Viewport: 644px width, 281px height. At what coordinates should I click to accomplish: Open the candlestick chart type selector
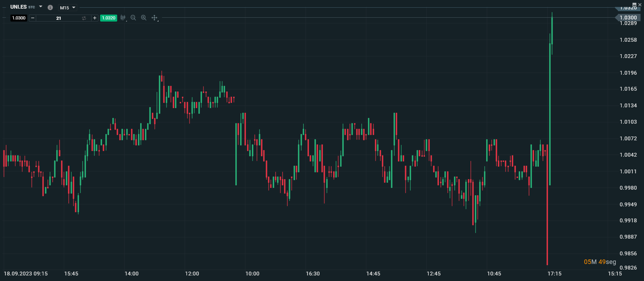[123, 18]
